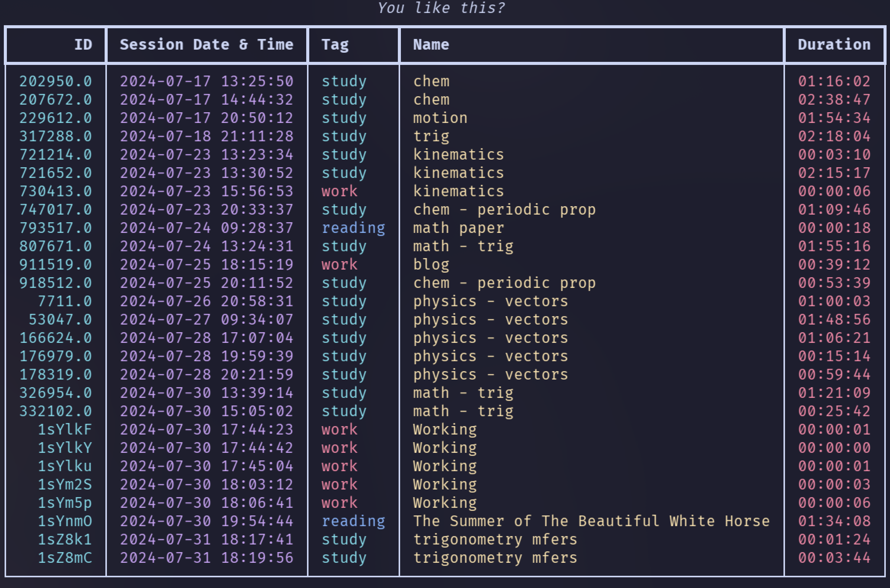Screen dimensions: 890x588
Task: Click duration 01:34:08
Action: 834,521
